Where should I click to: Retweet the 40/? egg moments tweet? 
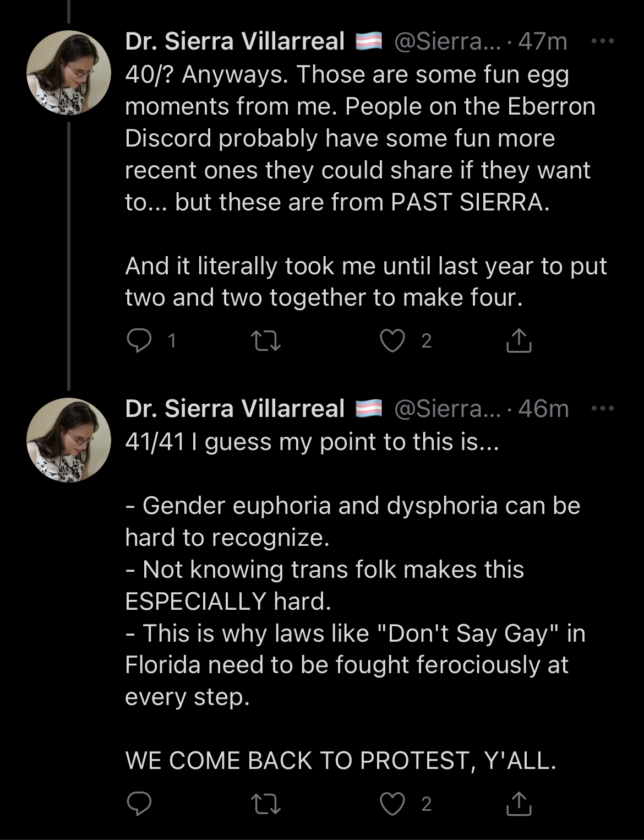pyautogui.click(x=266, y=340)
